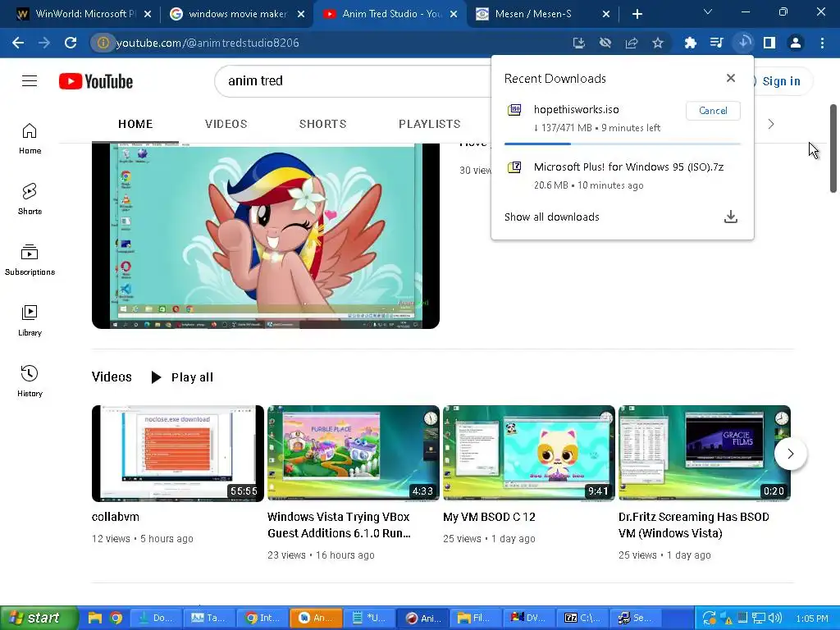Image resolution: width=840 pixels, height=630 pixels.
Task: Open My VM BSOD C 12 thumbnail
Action: click(x=529, y=453)
